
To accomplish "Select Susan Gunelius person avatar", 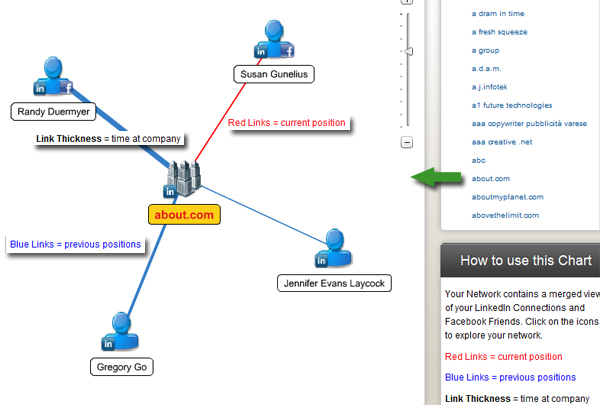I will tap(274, 38).
